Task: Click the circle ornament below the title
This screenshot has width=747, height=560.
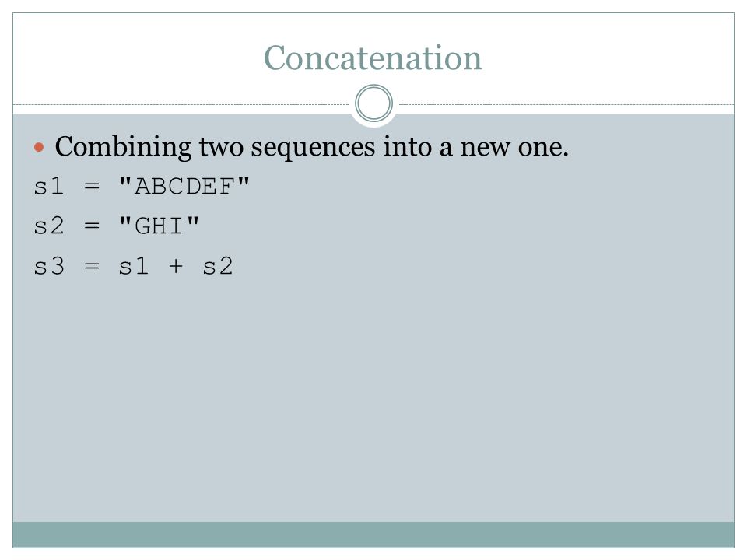Action: click(x=373, y=103)
